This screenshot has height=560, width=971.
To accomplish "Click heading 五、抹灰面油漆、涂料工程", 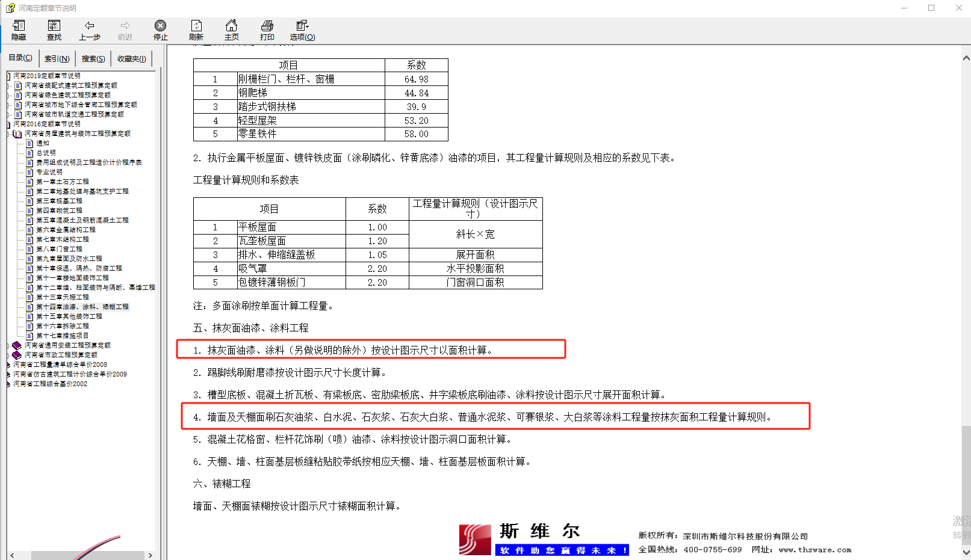I will [250, 328].
